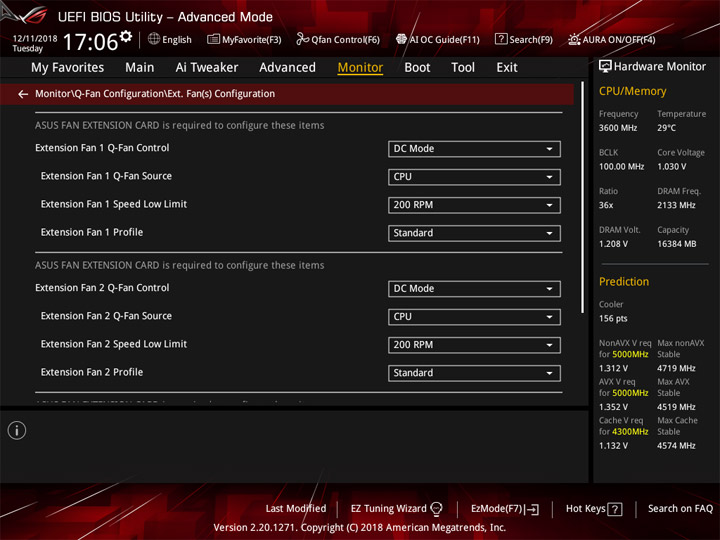Select the Monitor tab
The width and height of the screenshot is (720, 540).
pyautogui.click(x=360, y=68)
